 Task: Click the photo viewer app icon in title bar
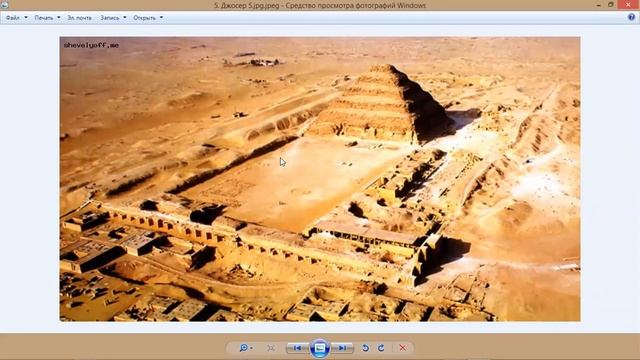point(4,5)
